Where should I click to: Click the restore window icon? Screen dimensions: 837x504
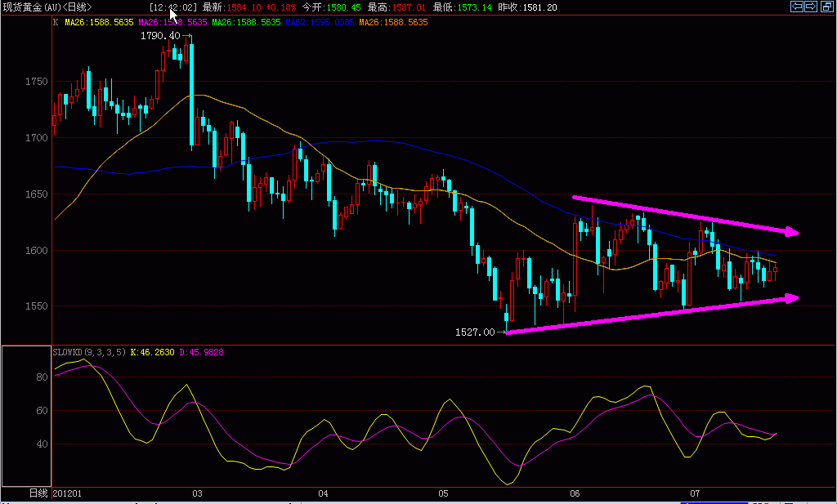tap(826, 7)
